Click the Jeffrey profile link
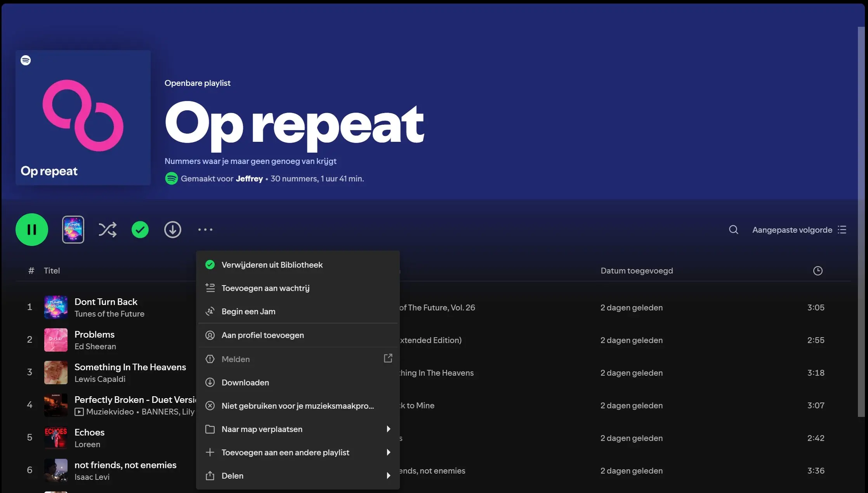 [x=249, y=179]
